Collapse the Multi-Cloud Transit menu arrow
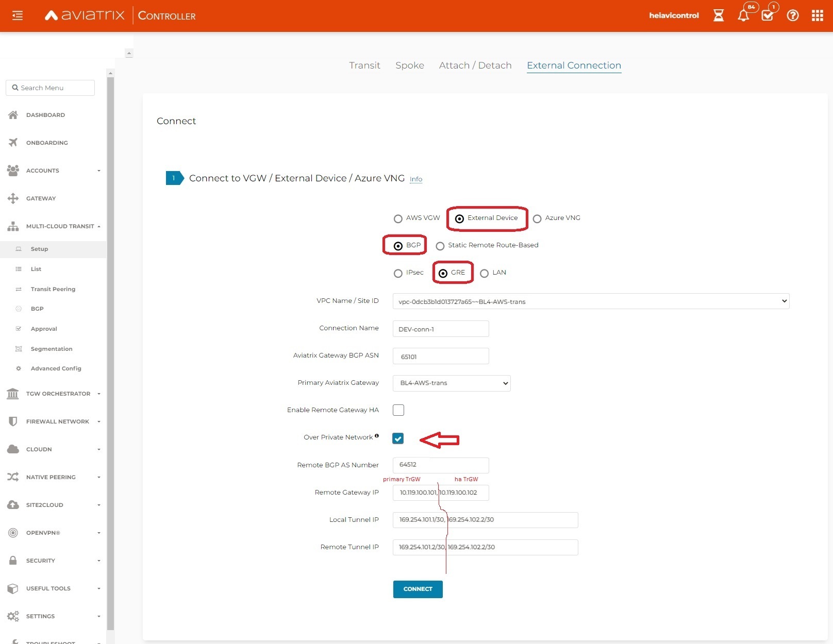The width and height of the screenshot is (833, 644). [x=99, y=226]
